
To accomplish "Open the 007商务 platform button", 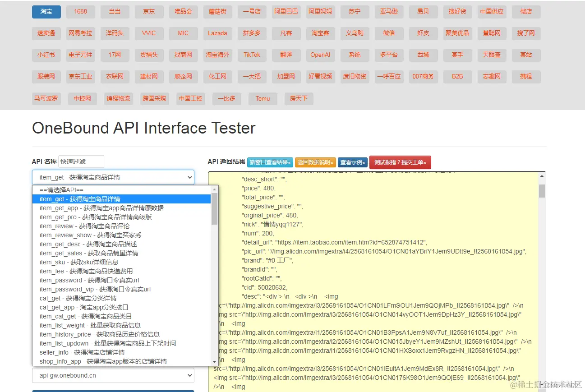I will 423,77.
